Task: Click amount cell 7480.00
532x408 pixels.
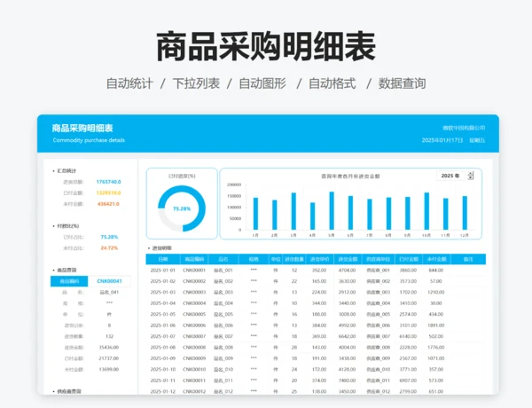Action: 347,381
